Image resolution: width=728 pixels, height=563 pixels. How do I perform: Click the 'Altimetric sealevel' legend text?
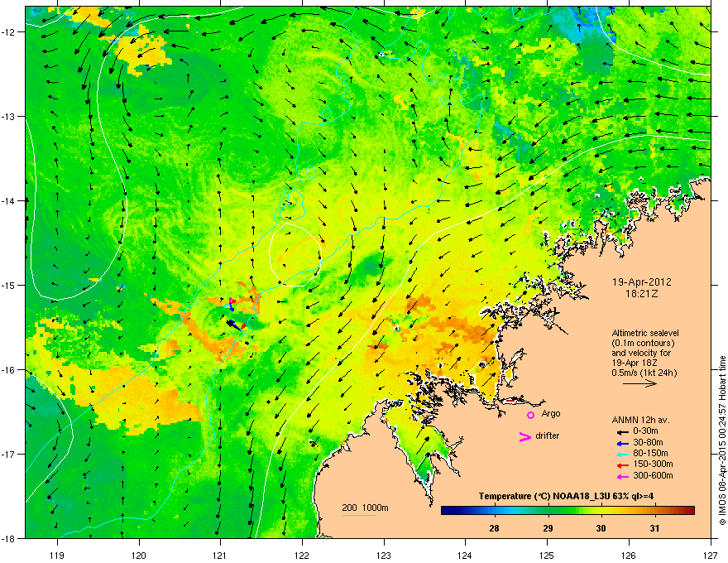645,333
